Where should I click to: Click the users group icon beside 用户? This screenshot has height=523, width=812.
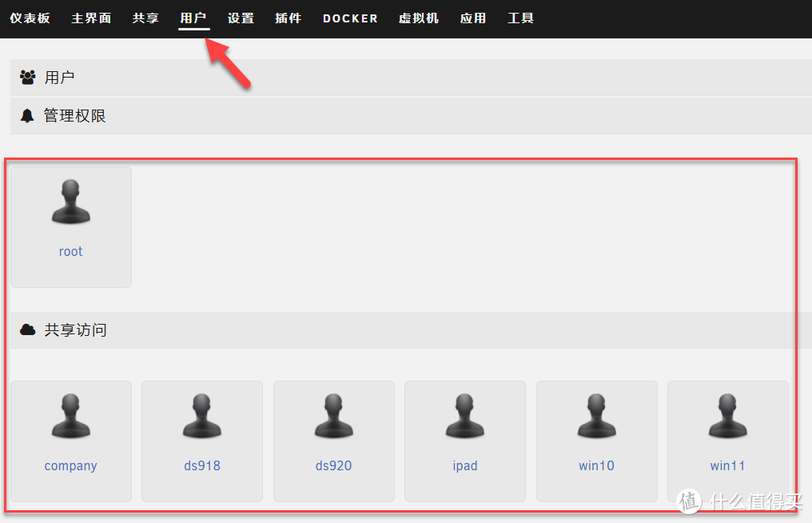[27, 78]
